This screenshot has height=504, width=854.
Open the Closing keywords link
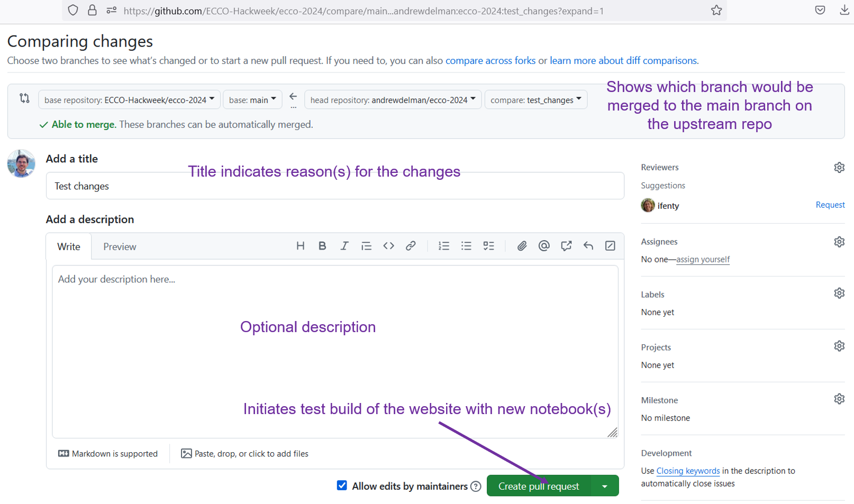[688, 471]
